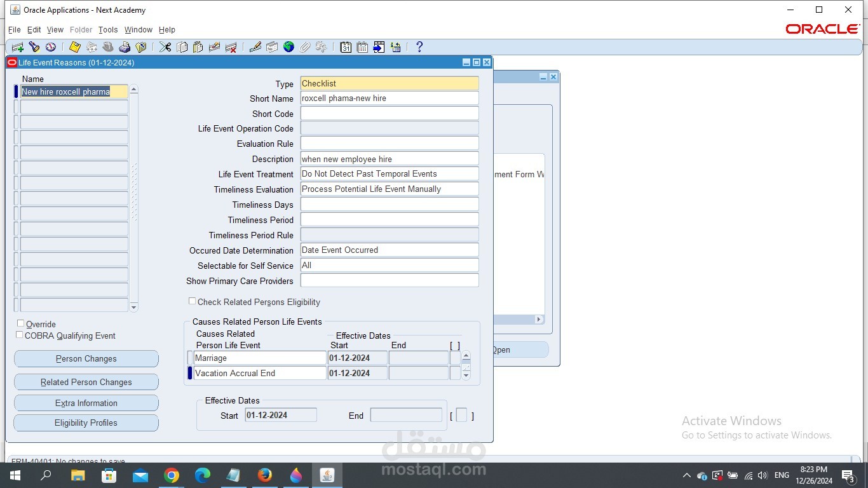Image resolution: width=868 pixels, height=488 pixels.
Task: Click the Name list scrollbar up arrow
Action: (133, 90)
